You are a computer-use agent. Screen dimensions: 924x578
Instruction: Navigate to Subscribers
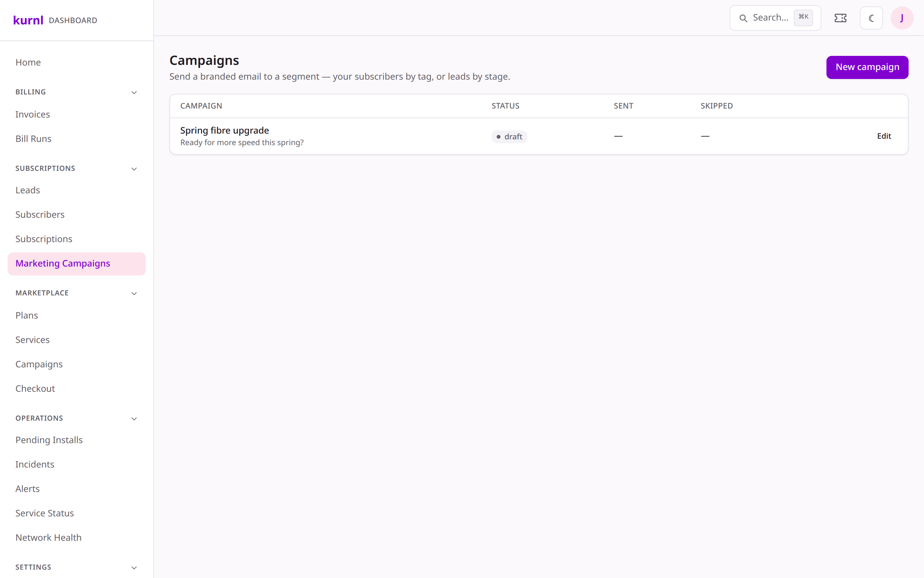pos(76,215)
